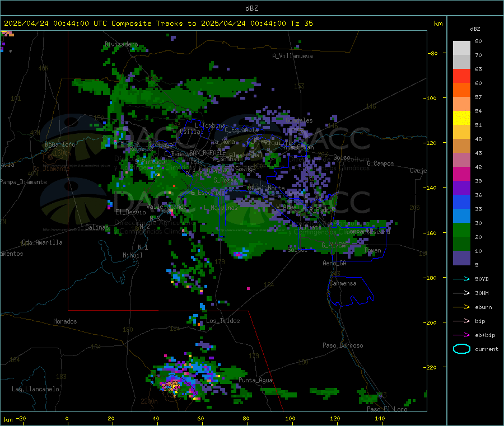Click the 'Nihuil' map label

point(132,255)
